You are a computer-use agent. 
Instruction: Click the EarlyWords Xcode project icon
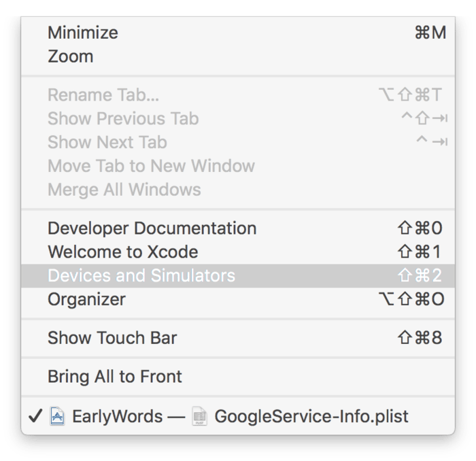point(58,415)
